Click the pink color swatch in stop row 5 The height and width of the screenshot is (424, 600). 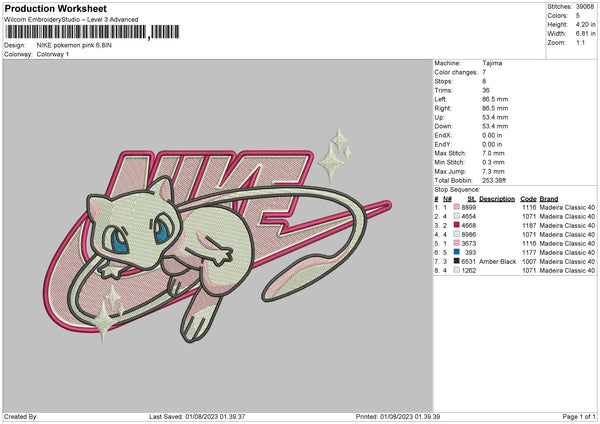(457, 243)
